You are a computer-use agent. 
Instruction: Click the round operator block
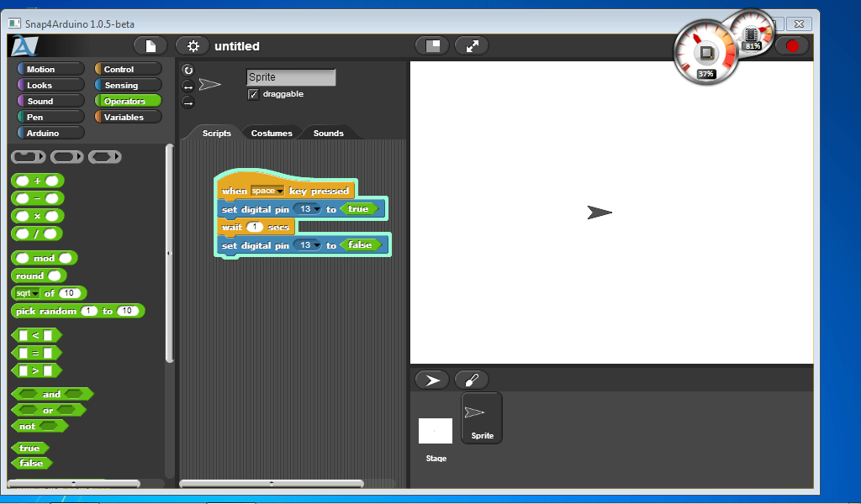(39, 276)
